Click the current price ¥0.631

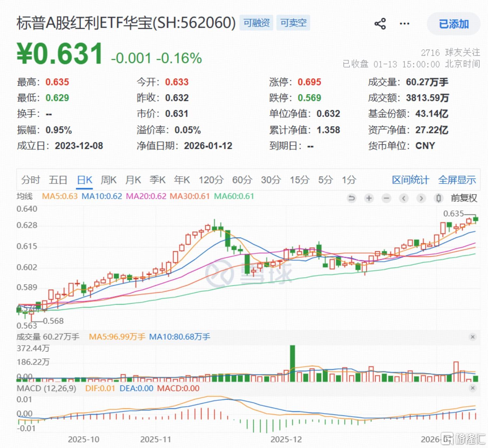click(60, 54)
